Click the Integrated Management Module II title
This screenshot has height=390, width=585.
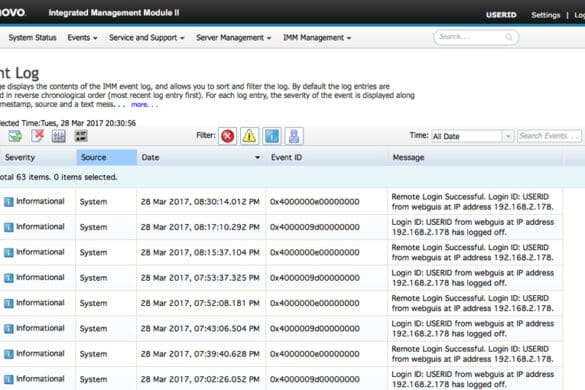click(x=114, y=13)
